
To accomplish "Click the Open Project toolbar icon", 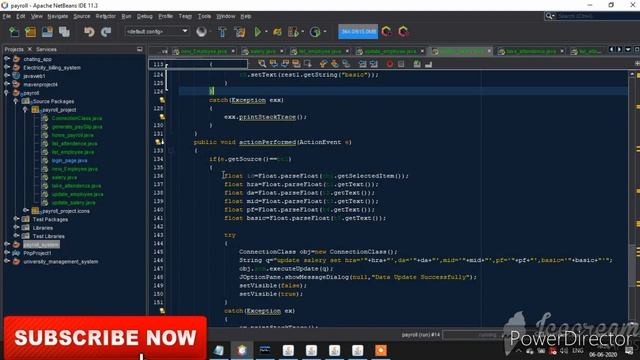I will tap(47, 32).
